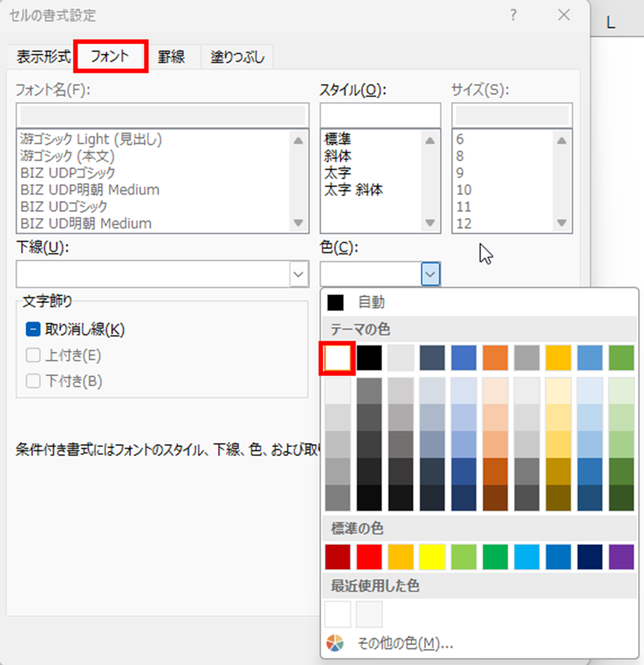Screen dimensions: 644x665
Task: Click the help question mark icon
Action: [513, 15]
